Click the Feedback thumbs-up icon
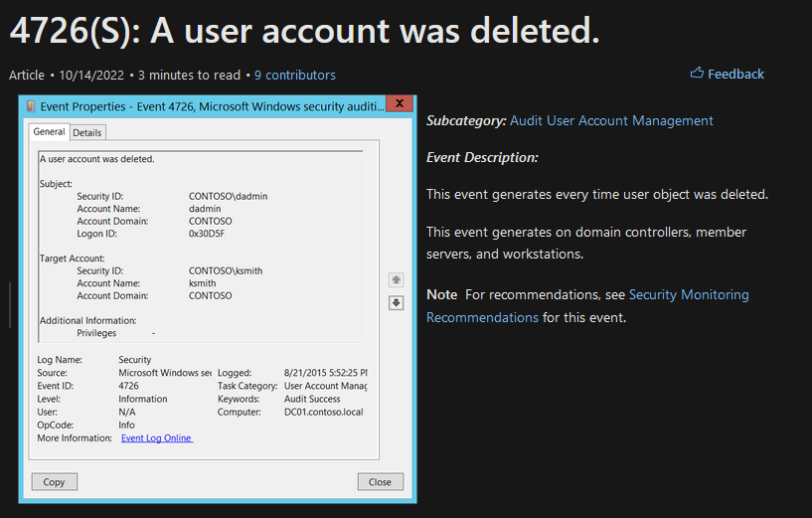Image resolution: width=812 pixels, height=518 pixels. coord(697,73)
